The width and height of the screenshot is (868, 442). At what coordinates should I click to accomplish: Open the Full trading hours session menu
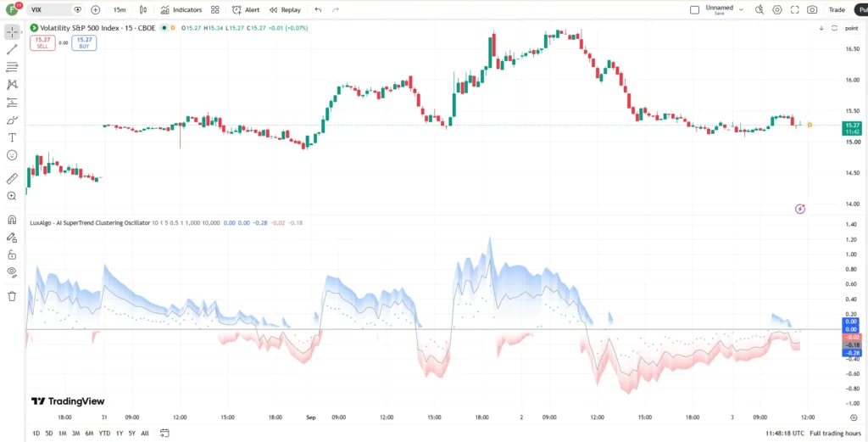point(835,434)
